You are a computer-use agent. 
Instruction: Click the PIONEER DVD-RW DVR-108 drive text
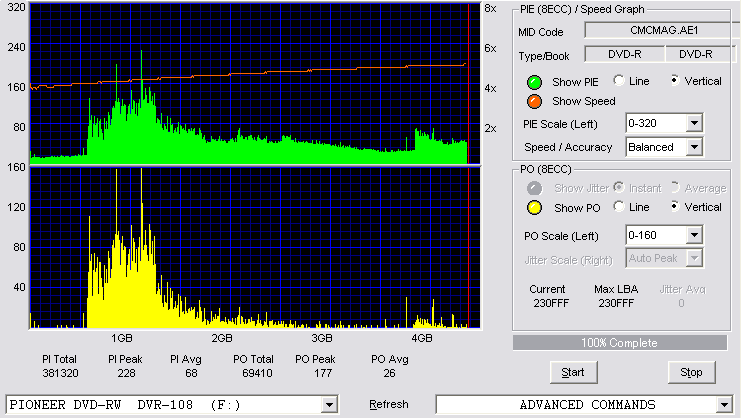point(125,405)
